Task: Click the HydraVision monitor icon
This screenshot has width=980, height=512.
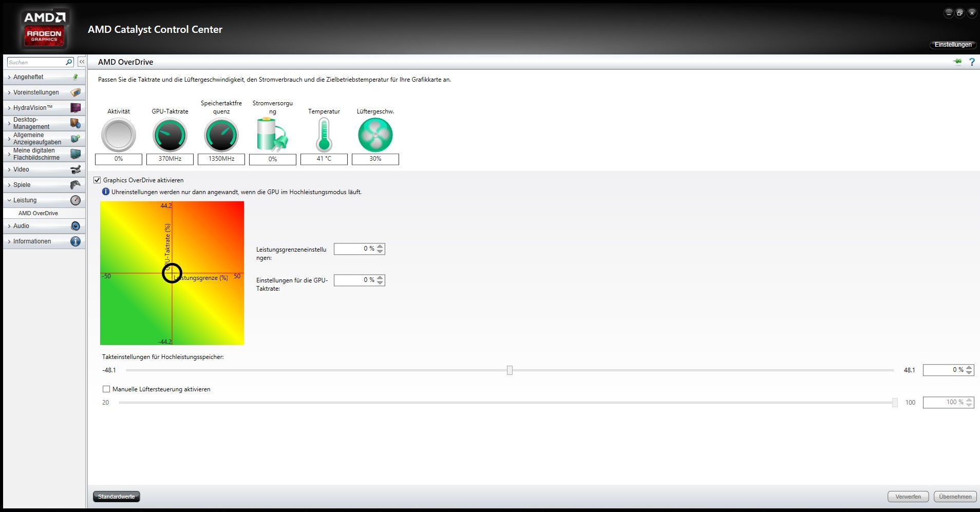Action: point(76,108)
